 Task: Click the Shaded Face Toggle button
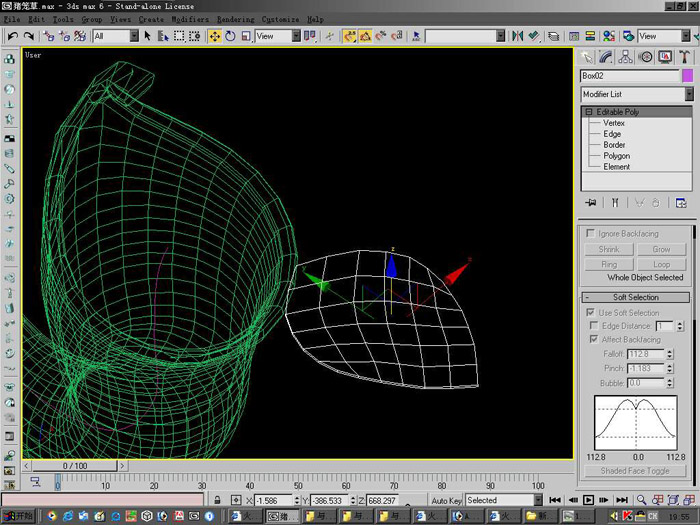point(635,471)
